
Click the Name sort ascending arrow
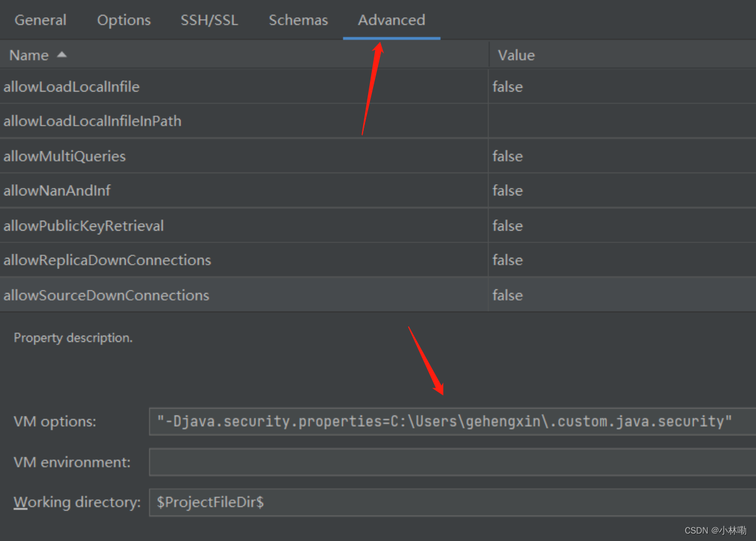[61, 55]
